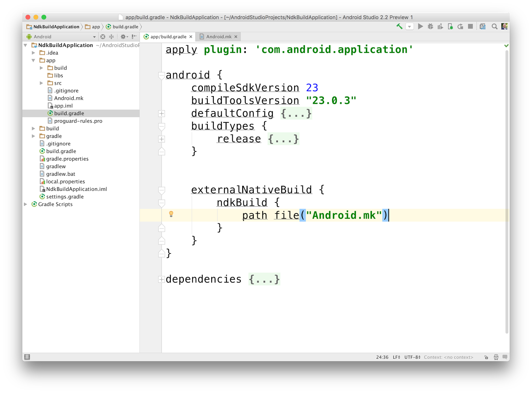The image size is (532, 393).
Task: Open the Project panel settings gear
Action: tap(123, 37)
